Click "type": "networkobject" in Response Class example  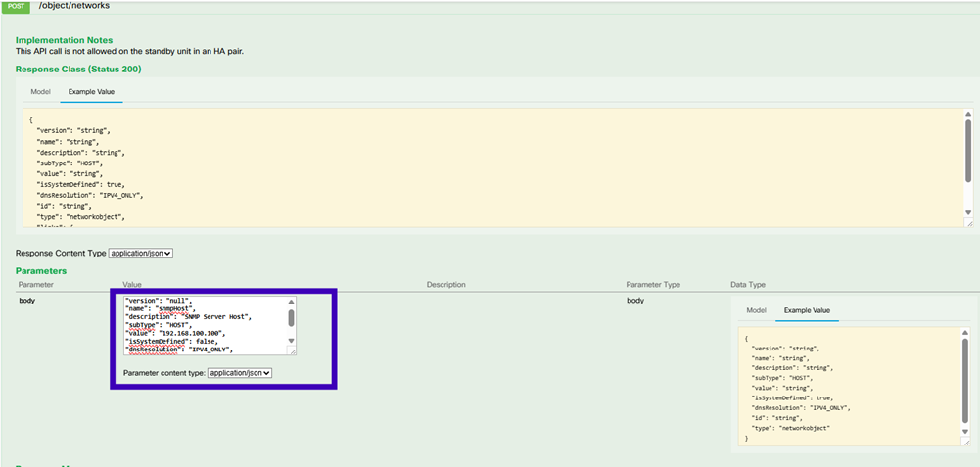pyautogui.click(x=82, y=215)
